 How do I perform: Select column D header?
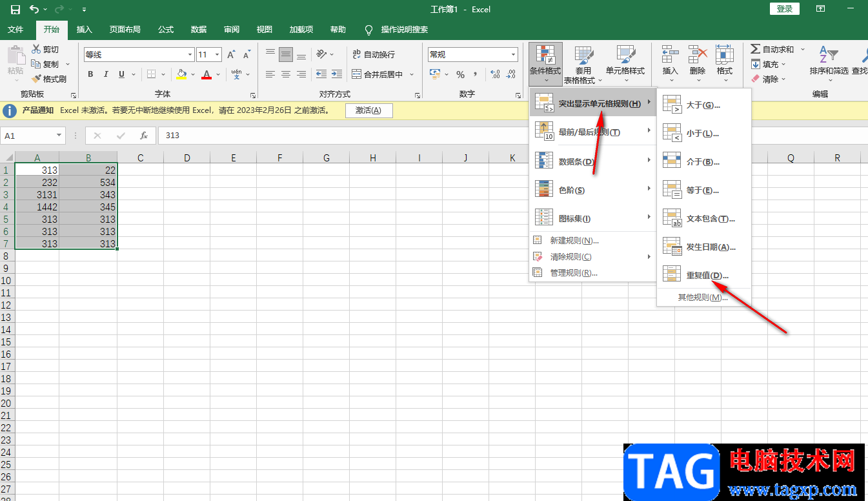coord(187,158)
